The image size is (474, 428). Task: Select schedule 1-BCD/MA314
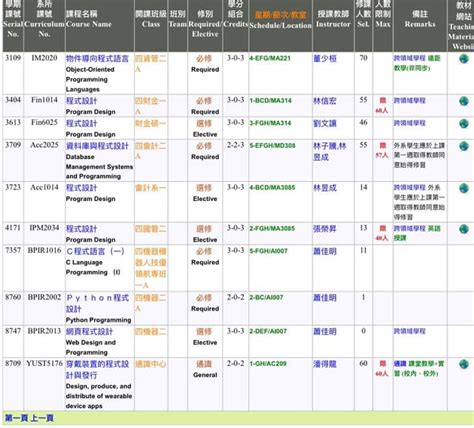270,100
